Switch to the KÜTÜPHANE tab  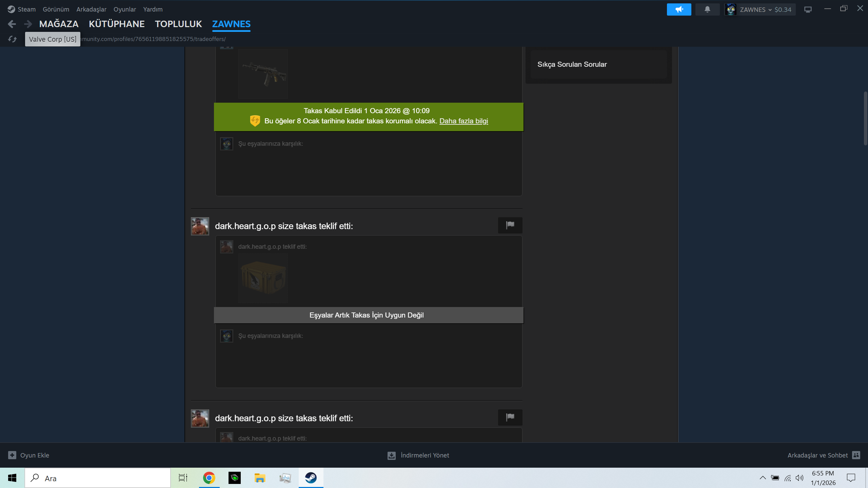(x=117, y=24)
